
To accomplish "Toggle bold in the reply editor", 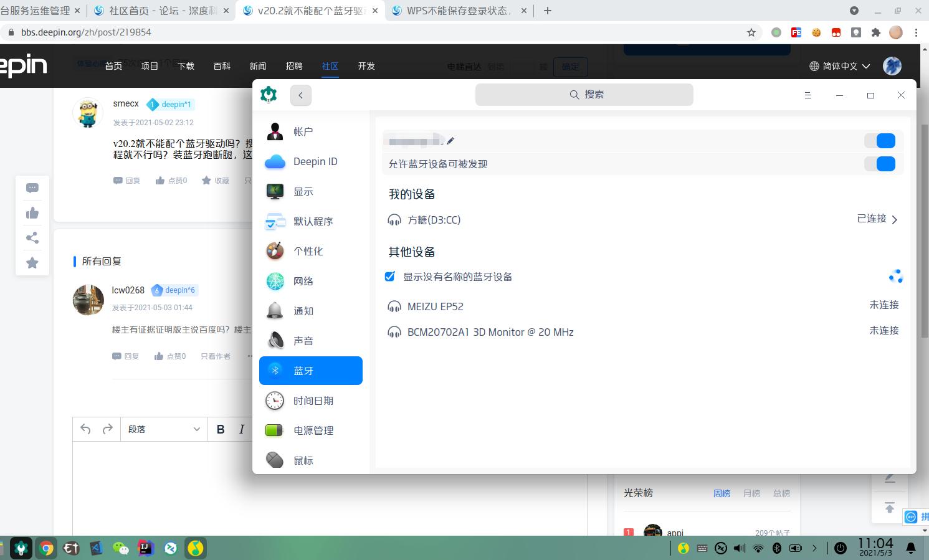I will click(221, 429).
